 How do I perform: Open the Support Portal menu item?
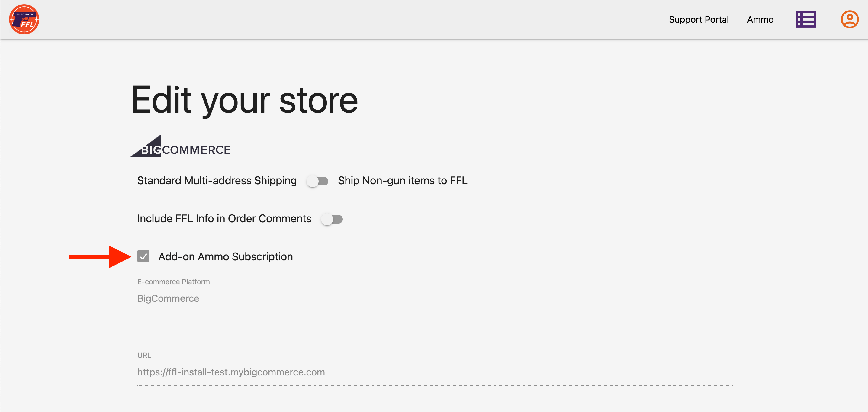(699, 20)
